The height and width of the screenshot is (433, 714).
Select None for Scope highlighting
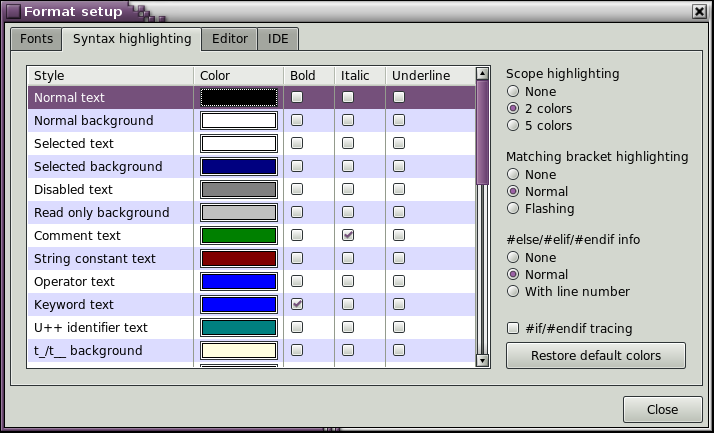pos(513,91)
